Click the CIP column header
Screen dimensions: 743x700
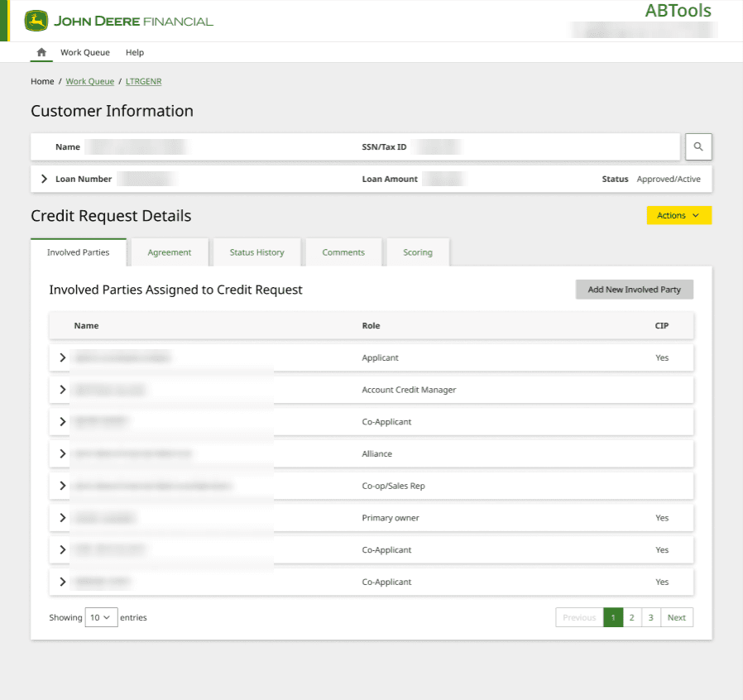coord(661,326)
